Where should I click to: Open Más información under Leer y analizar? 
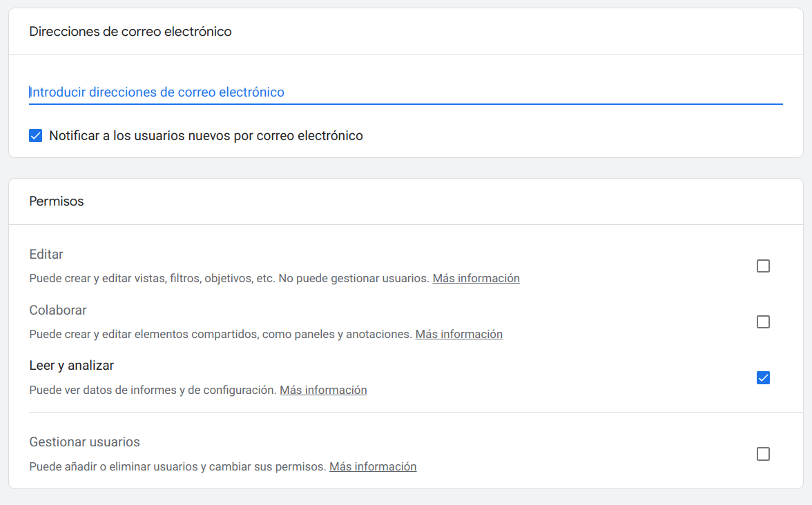click(323, 390)
